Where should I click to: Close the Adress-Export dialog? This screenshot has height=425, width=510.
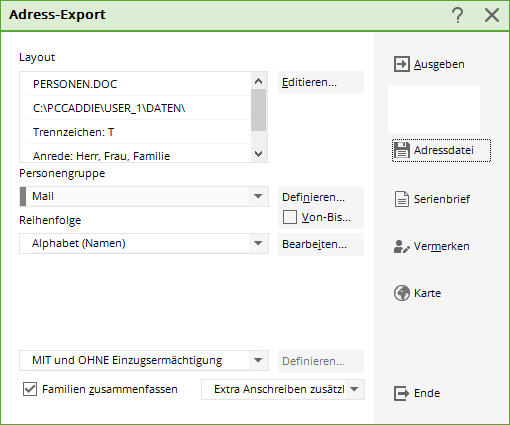coord(492,15)
